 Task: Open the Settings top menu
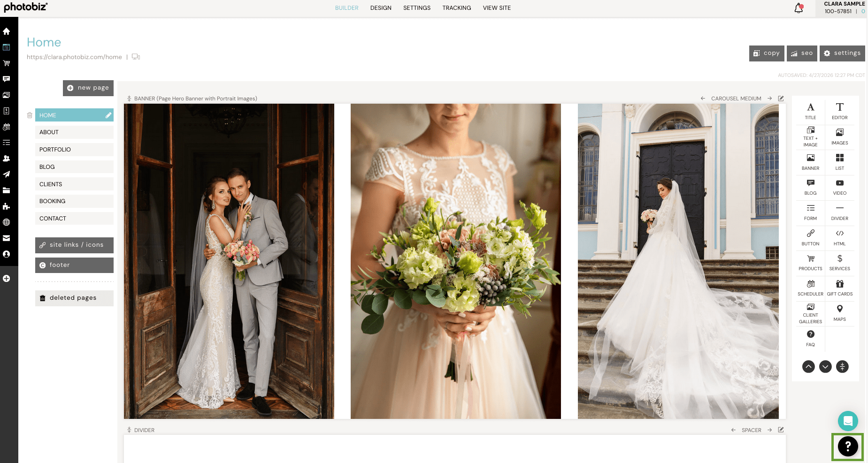click(417, 8)
